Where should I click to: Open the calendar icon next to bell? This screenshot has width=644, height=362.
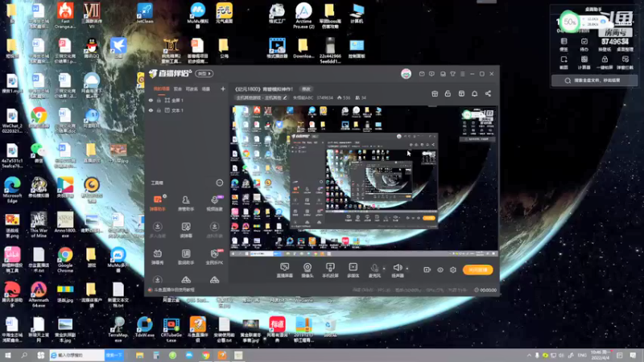(x=461, y=93)
